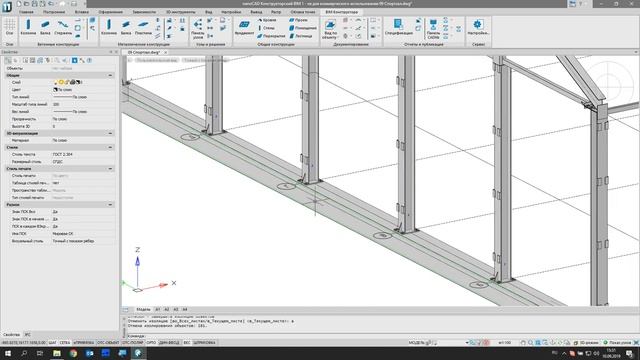
Task: Click the taskbar search icon
Action: pos(24,353)
